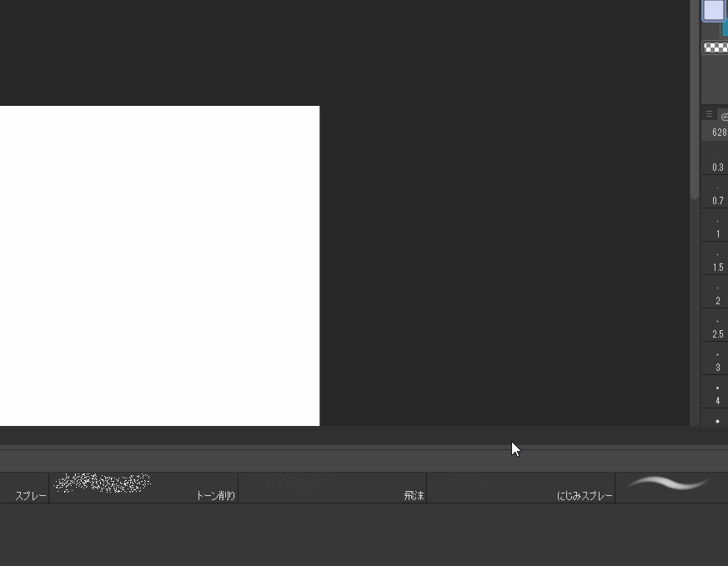
Task: Select the にじみスプレー blur spray subtool
Action: 521,488
